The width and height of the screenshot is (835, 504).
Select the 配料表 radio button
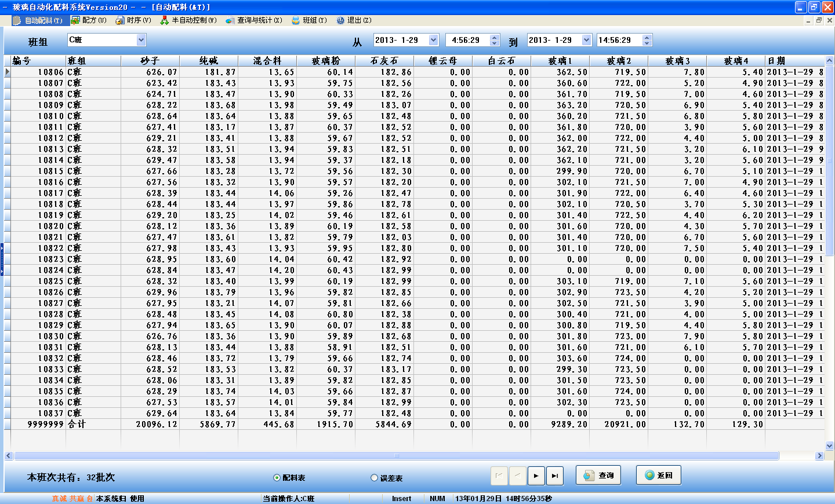tap(277, 478)
